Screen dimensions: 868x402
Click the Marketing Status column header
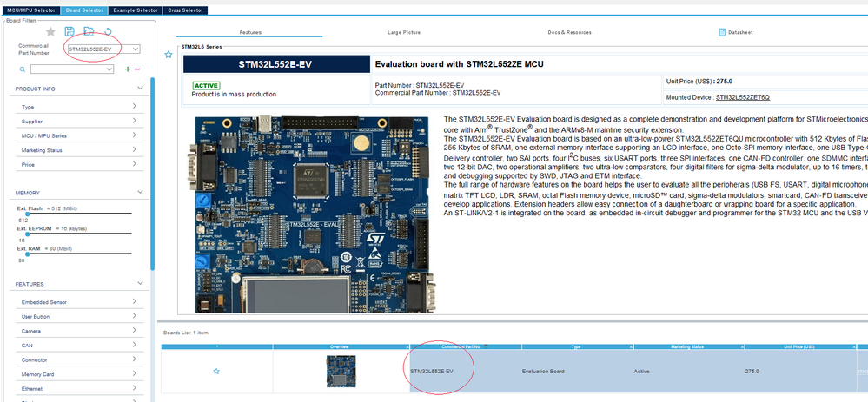pyautogui.click(x=687, y=346)
